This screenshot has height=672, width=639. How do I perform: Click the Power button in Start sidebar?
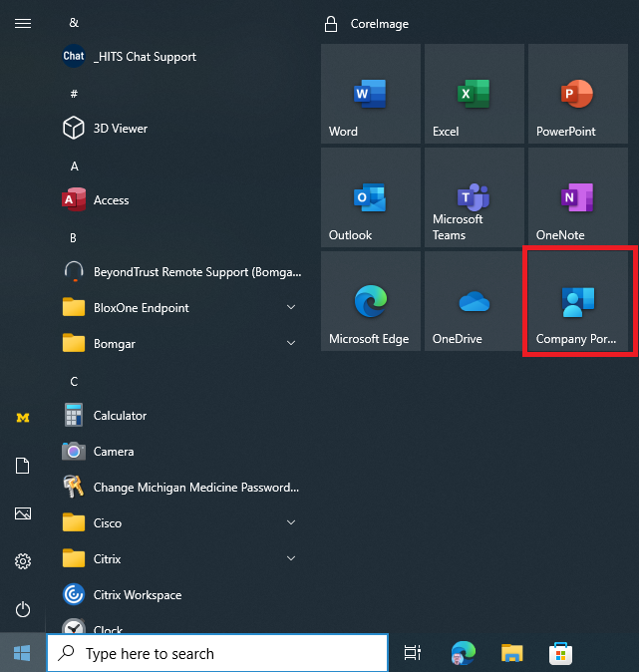23,609
